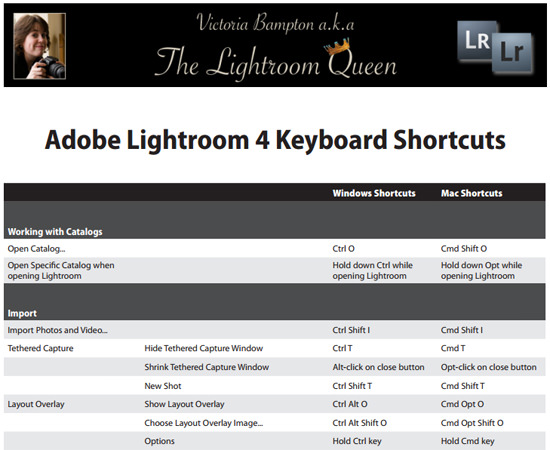550x450 pixels.
Task: Click the Victoria Bampton a.k.a text
Action: coord(275,23)
